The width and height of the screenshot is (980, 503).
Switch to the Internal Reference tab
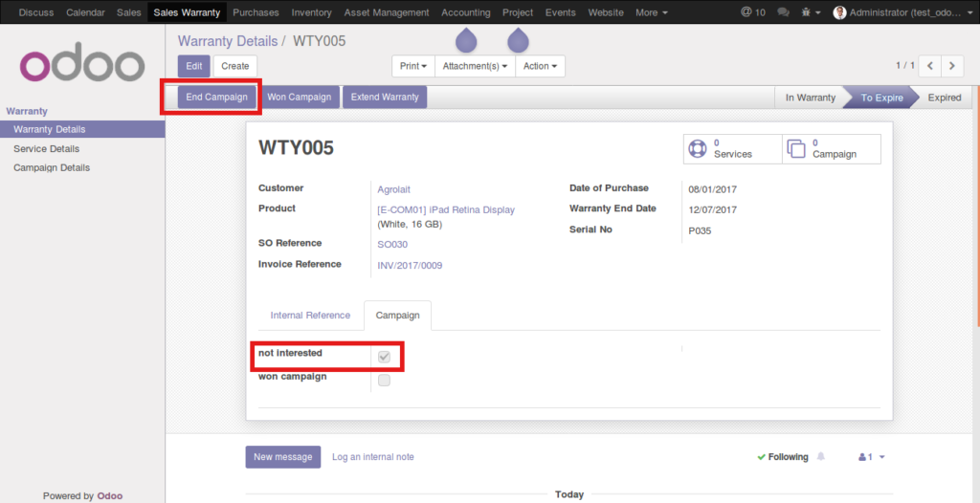pos(310,316)
